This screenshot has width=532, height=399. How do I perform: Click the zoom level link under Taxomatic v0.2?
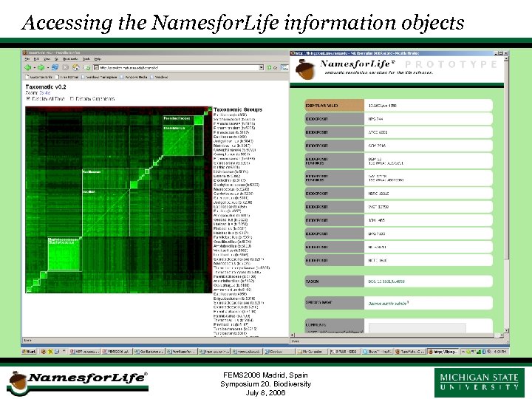point(45,92)
